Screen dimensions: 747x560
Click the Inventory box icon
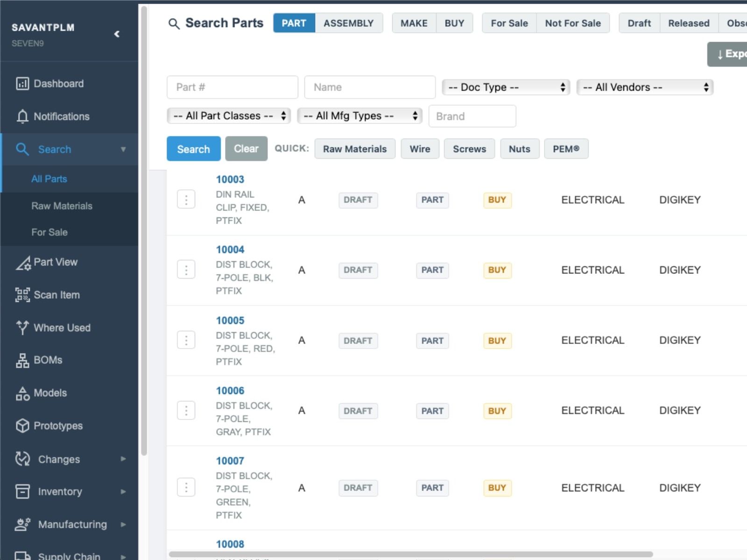(x=22, y=491)
